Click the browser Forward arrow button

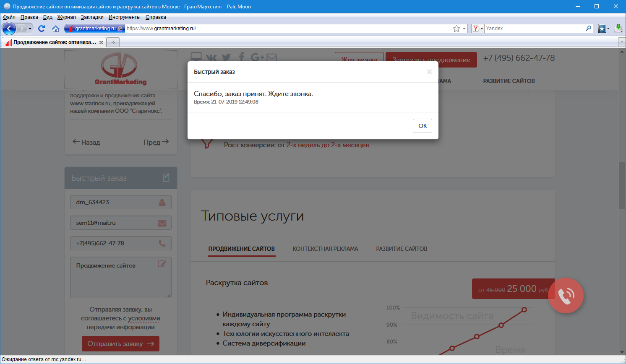click(21, 29)
